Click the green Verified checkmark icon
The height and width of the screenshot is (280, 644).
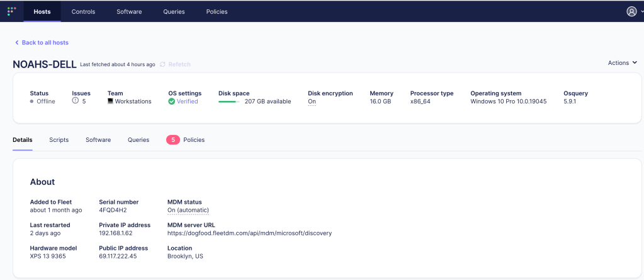pos(171,101)
